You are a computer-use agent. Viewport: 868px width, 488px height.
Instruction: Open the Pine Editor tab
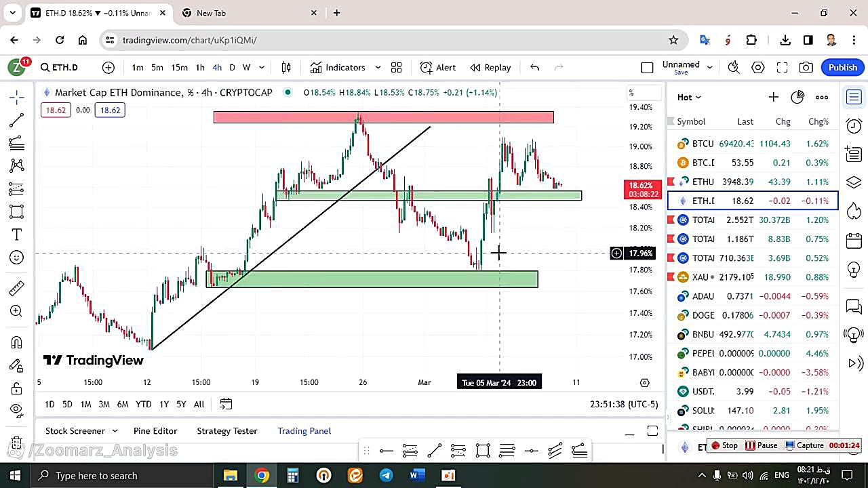pyautogui.click(x=155, y=430)
